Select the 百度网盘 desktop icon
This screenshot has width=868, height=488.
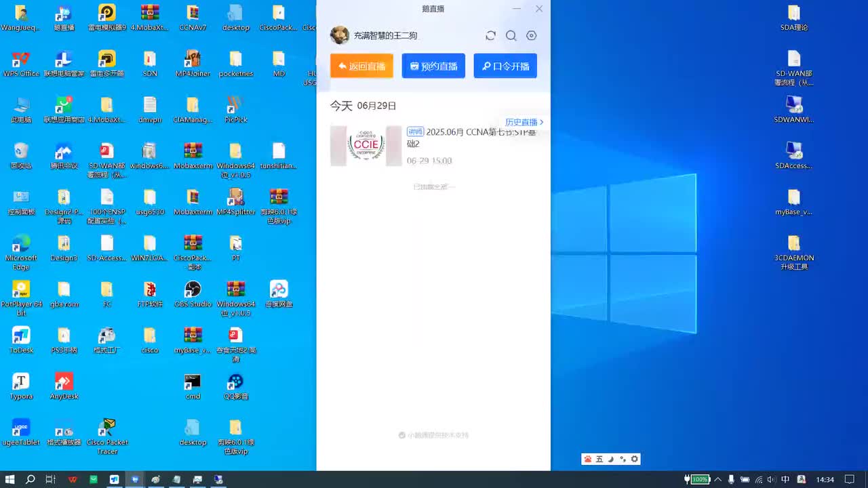279,294
